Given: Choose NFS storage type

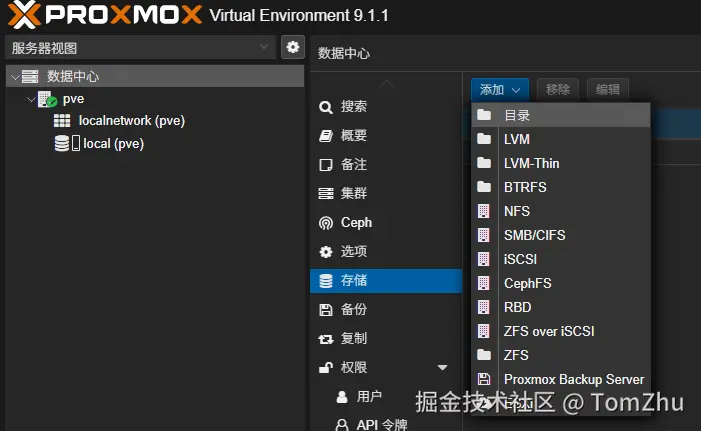Looking at the screenshot, I should (561, 211).
